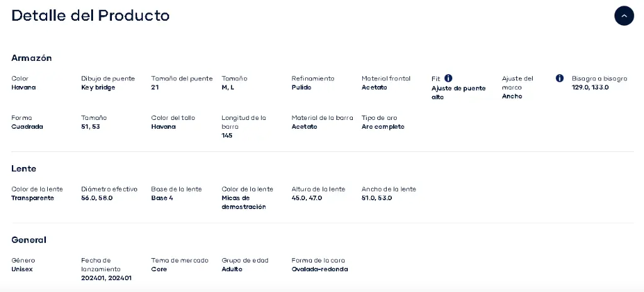The height and width of the screenshot is (292, 644).
Task: Click the Transparente lens color value
Action: (x=33, y=198)
